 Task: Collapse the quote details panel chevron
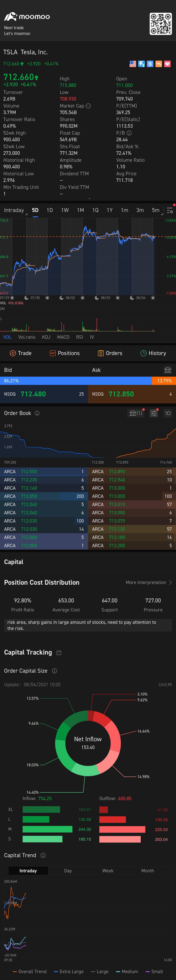click(x=90, y=199)
